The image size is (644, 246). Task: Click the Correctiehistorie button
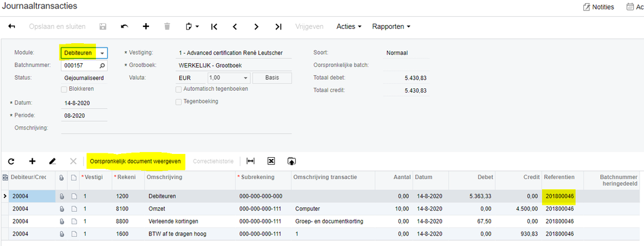tap(213, 162)
